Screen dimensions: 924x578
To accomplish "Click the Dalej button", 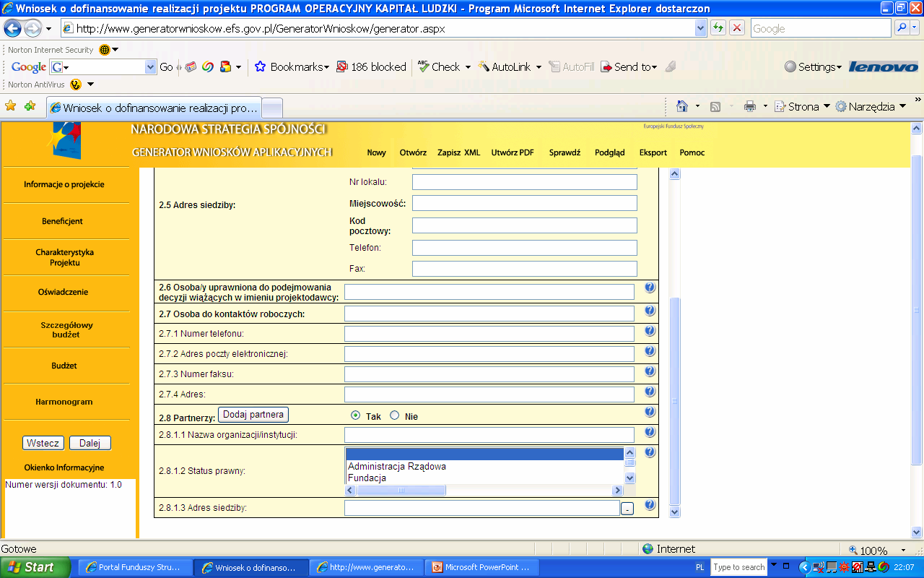I will pos(90,443).
